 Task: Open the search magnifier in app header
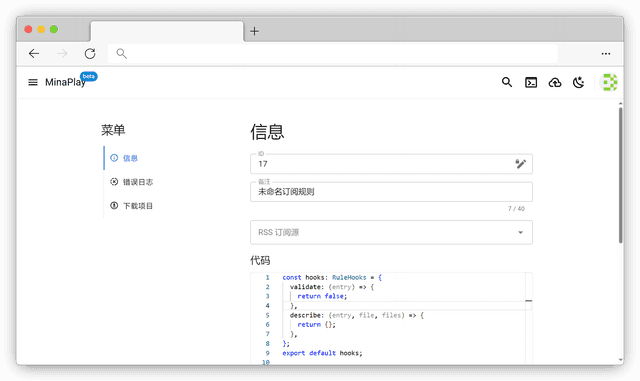[507, 82]
